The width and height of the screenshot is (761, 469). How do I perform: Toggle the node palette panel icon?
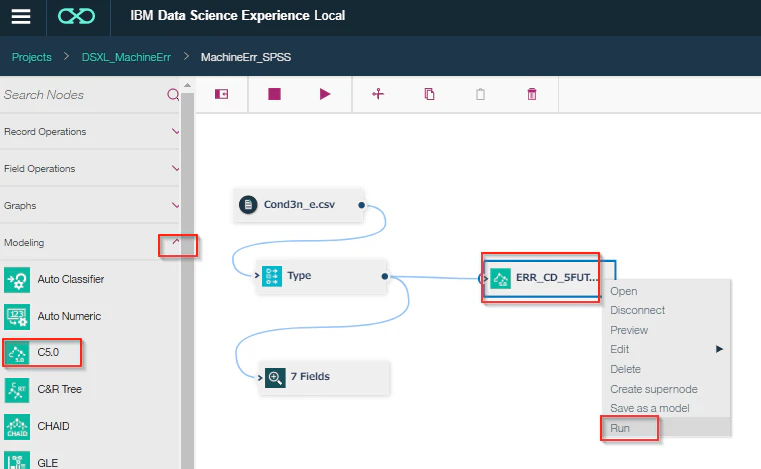pyautogui.click(x=221, y=94)
